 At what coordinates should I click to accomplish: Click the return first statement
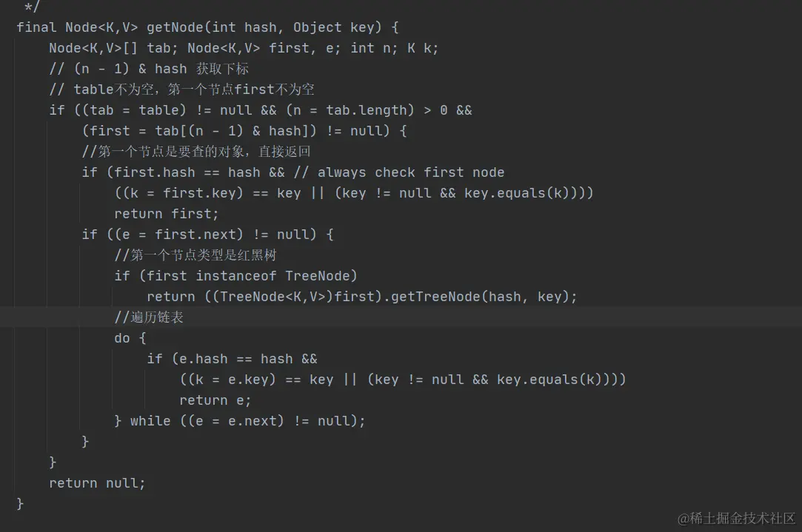point(167,214)
